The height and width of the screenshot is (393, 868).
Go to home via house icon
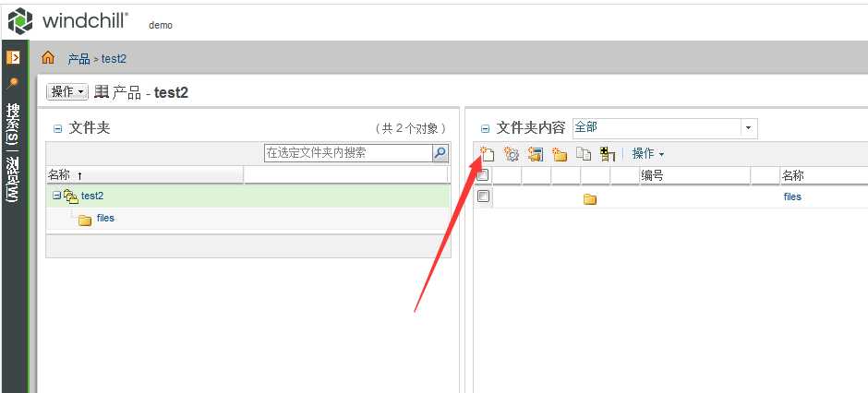49,57
